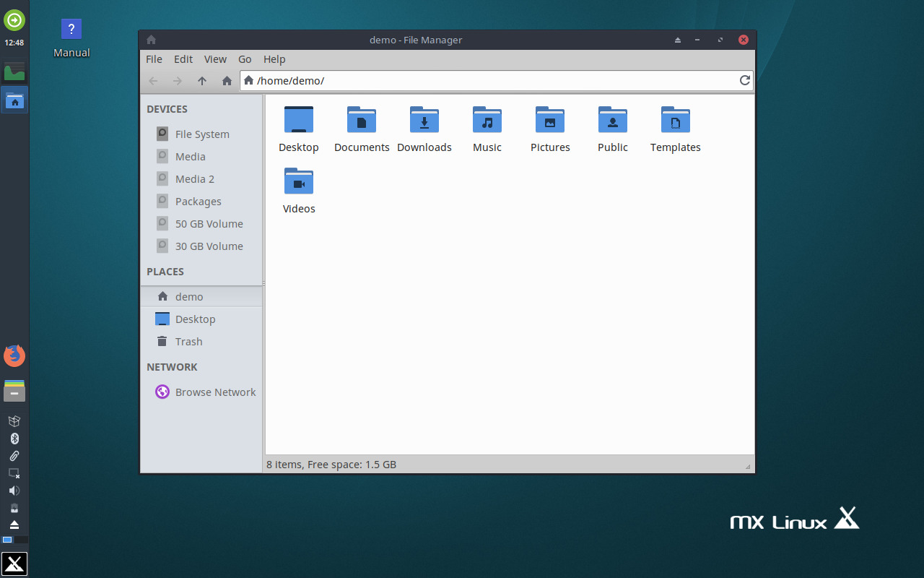Open the View menu

pyautogui.click(x=215, y=59)
